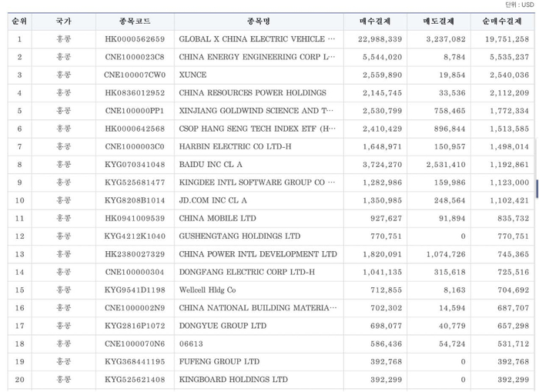
Task: Click the 종목코드 column header
Action: 135,22
